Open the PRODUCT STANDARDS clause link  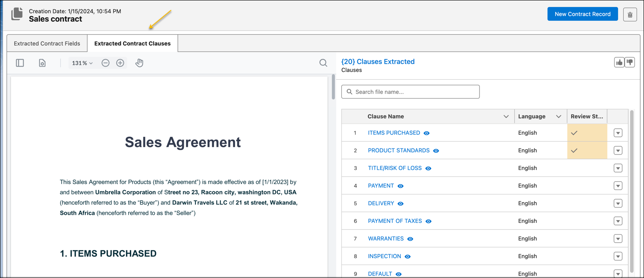coord(398,150)
